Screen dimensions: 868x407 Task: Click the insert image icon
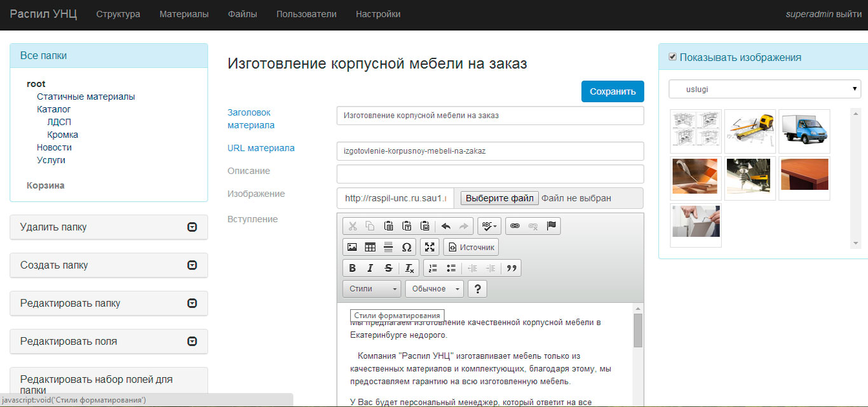click(x=352, y=247)
